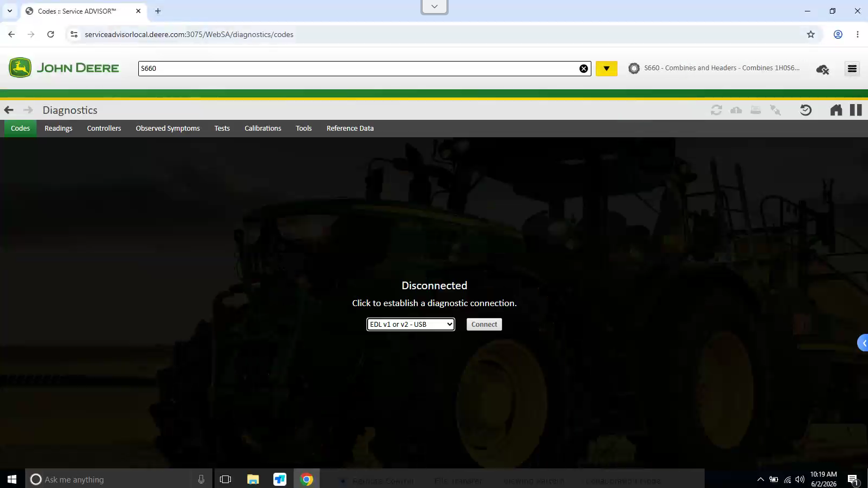Click the Disconnected status text
The image size is (868, 488).
435,285
